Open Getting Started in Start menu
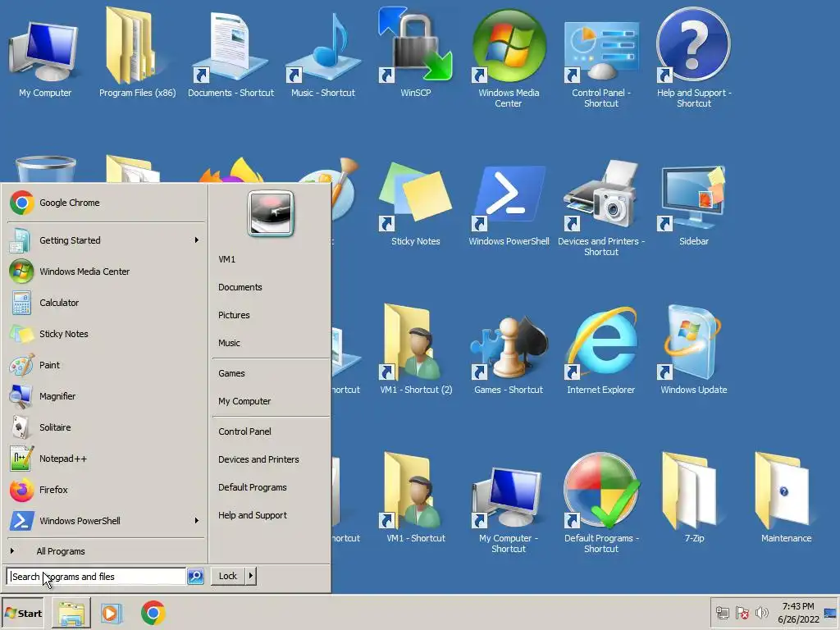Image resolution: width=840 pixels, height=630 pixels. click(107, 240)
